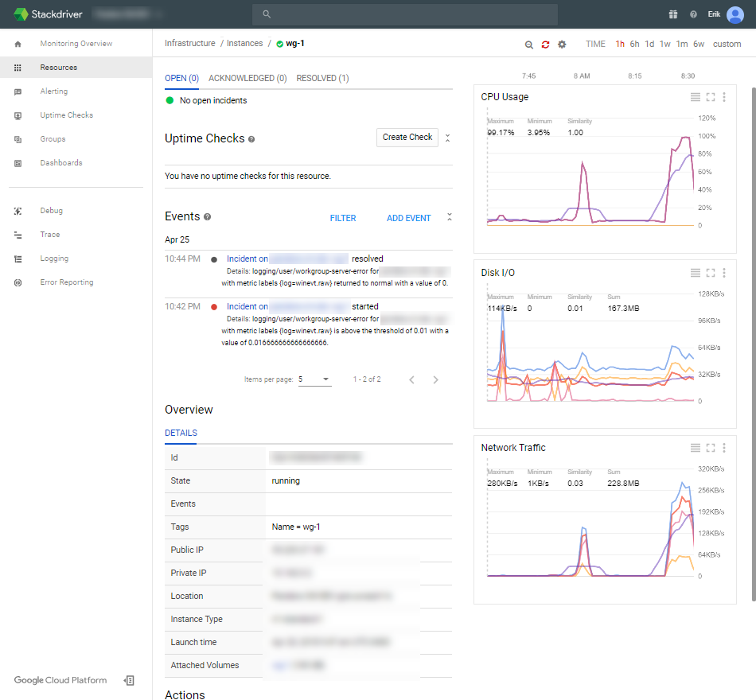
Task: Collapse sidebar using bottom panel icon
Action: click(129, 680)
